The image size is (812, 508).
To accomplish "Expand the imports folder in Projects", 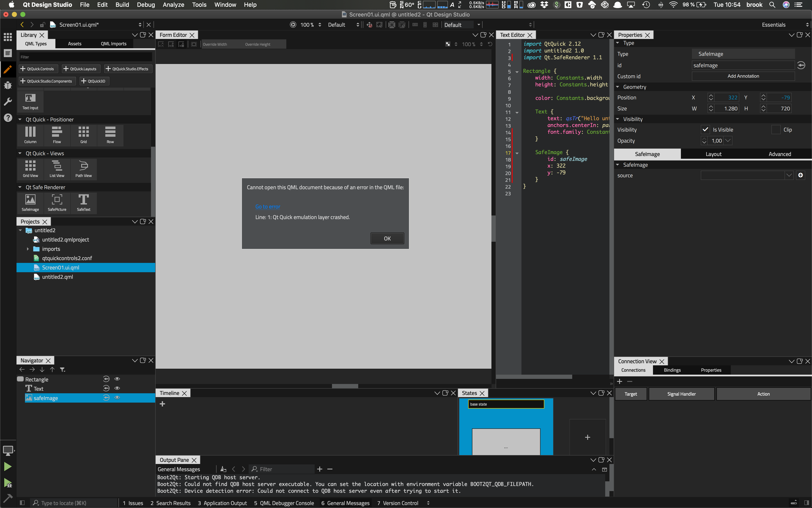I will pyautogui.click(x=28, y=249).
